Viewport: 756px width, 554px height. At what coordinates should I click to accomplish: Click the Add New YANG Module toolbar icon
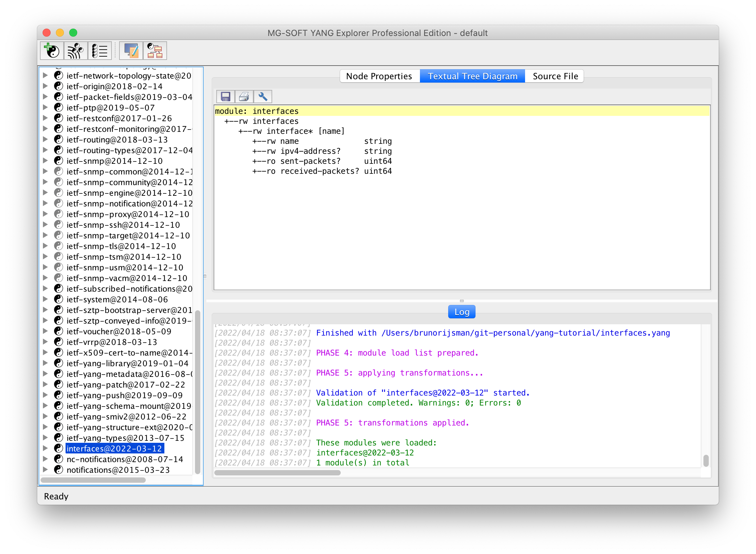pyautogui.click(x=51, y=51)
